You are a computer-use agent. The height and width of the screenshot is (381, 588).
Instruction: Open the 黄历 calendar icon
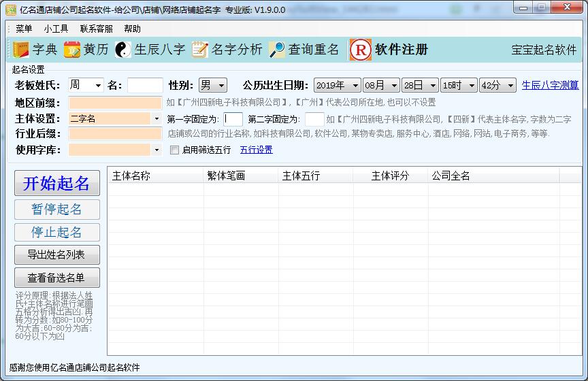pos(72,50)
